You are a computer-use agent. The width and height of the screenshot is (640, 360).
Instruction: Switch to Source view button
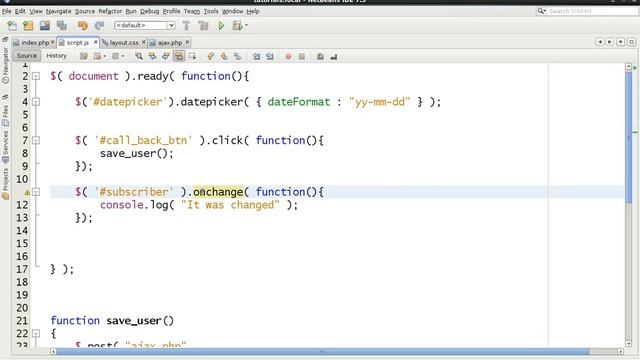27,56
